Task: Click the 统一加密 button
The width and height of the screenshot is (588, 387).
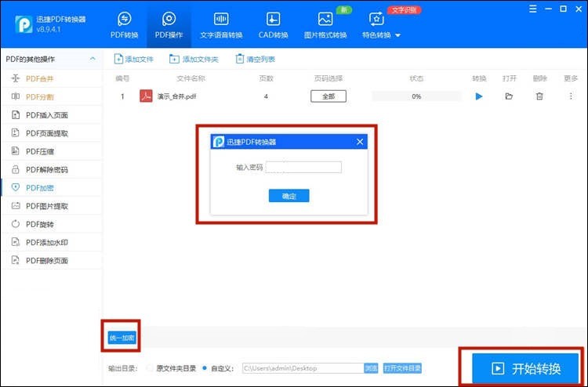Action: 122,338
